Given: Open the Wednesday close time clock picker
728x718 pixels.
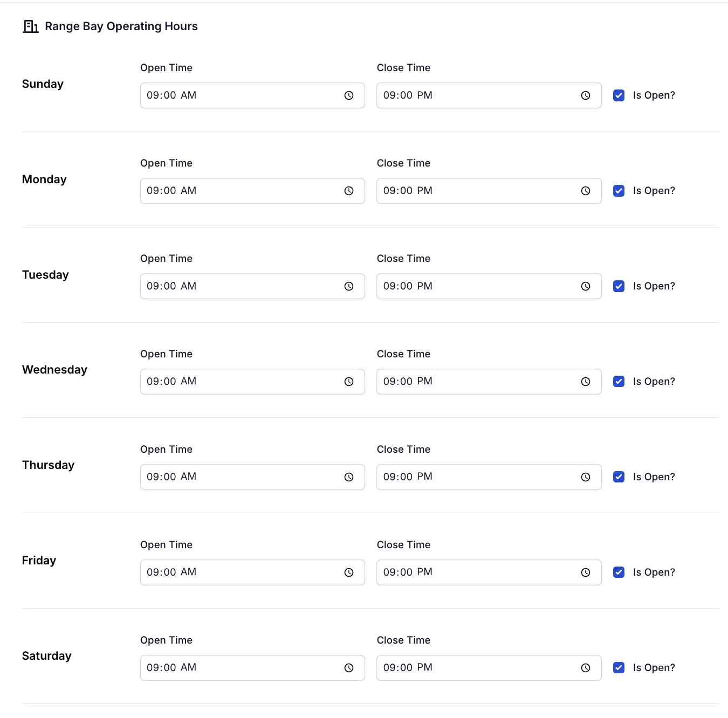Looking at the screenshot, I should coord(586,382).
